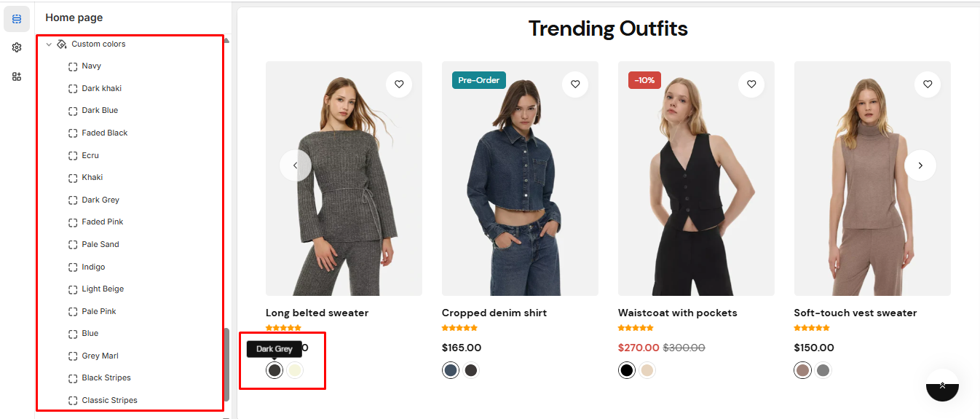The width and height of the screenshot is (980, 419).
Task: Choose Dark Grey swatch on Long belted sweater
Action: point(274,370)
